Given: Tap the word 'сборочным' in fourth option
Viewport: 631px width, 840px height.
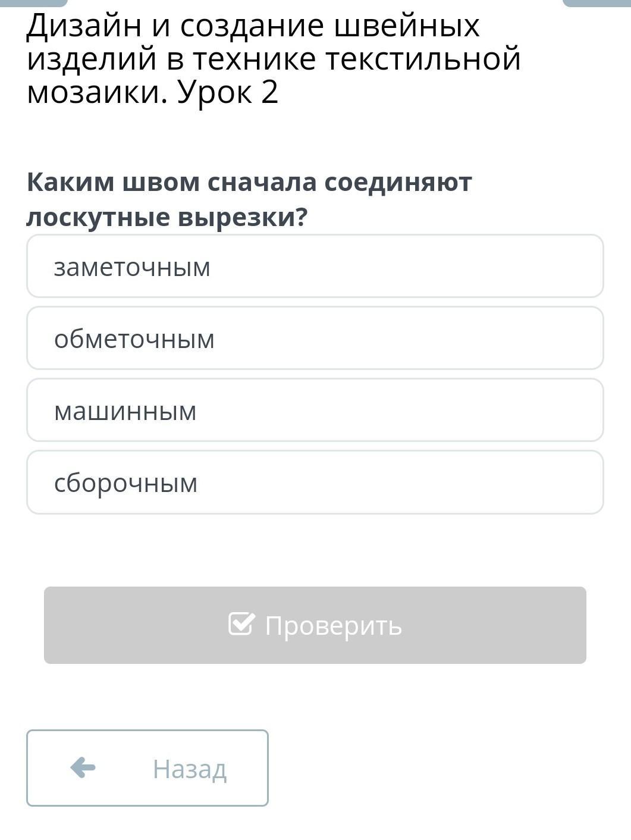Looking at the screenshot, I should (x=125, y=483).
